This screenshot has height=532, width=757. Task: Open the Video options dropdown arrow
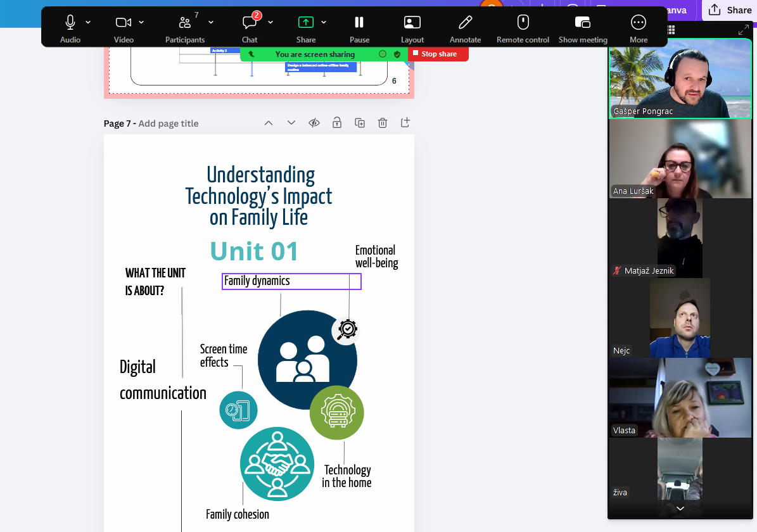pyautogui.click(x=141, y=22)
